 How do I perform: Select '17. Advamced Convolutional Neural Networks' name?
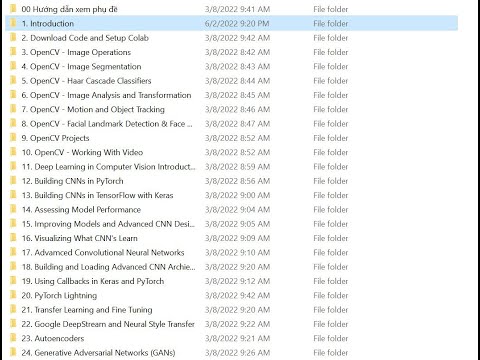[x=103, y=253]
